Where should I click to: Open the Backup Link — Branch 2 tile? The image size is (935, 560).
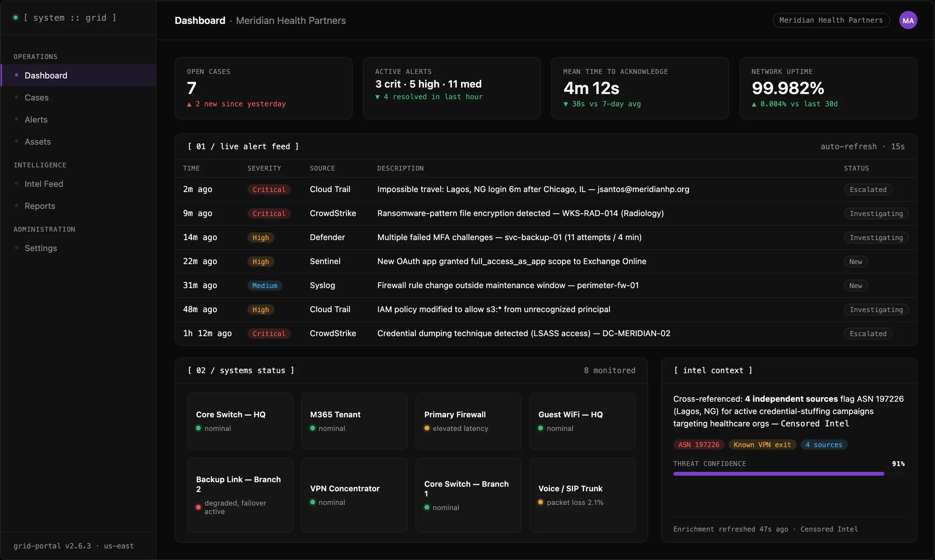(240, 495)
